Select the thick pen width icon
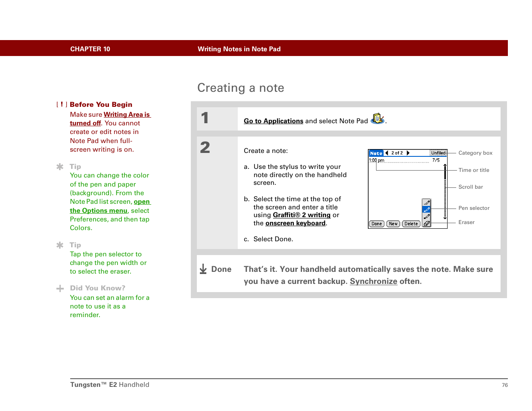 click(x=426, y=216)
